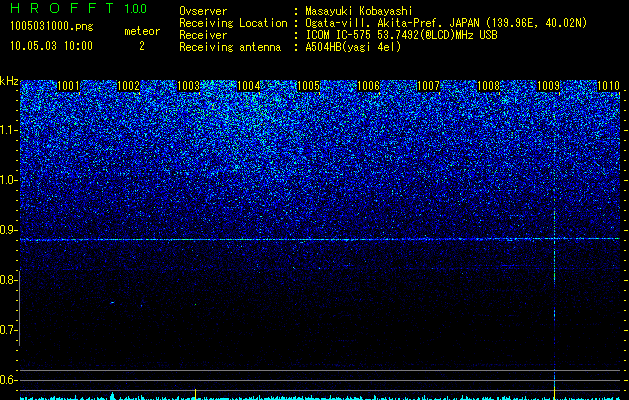Click the 1.1 kHz axis label
Viewport: 629px width, 400px height.
pos(9,130)
